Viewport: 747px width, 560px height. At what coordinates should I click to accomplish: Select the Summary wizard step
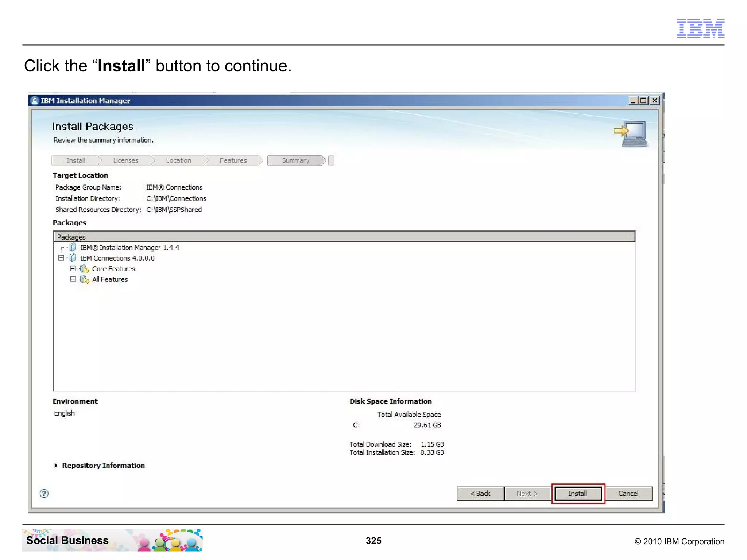pyautogui.click(x=296, y=160)
